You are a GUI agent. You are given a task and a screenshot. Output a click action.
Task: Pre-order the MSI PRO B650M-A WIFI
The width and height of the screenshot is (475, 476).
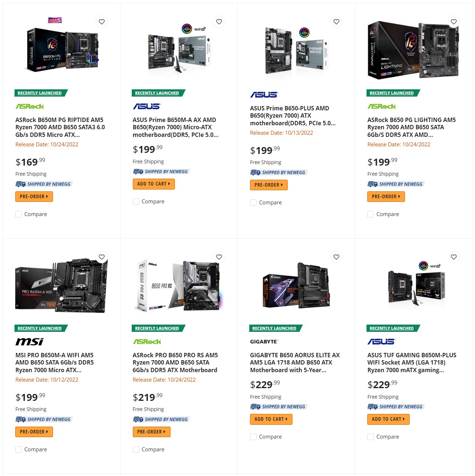coord(34,432)
